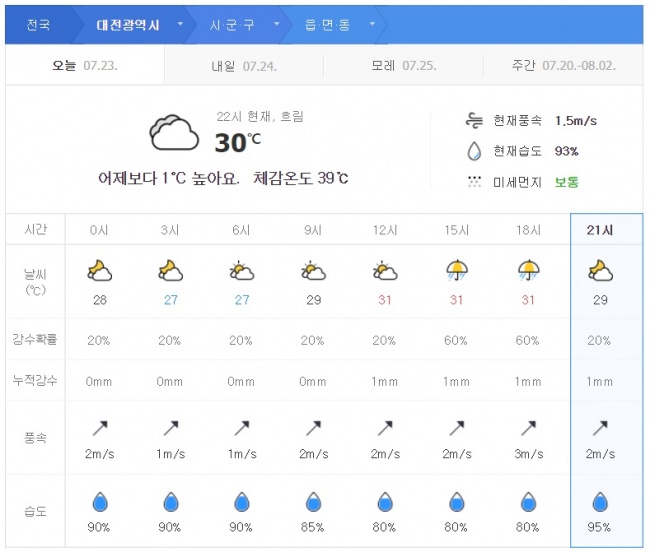Click the current temperature 30℃
The height and width of the screenshot is (552, 650).
tap(238, 142)
